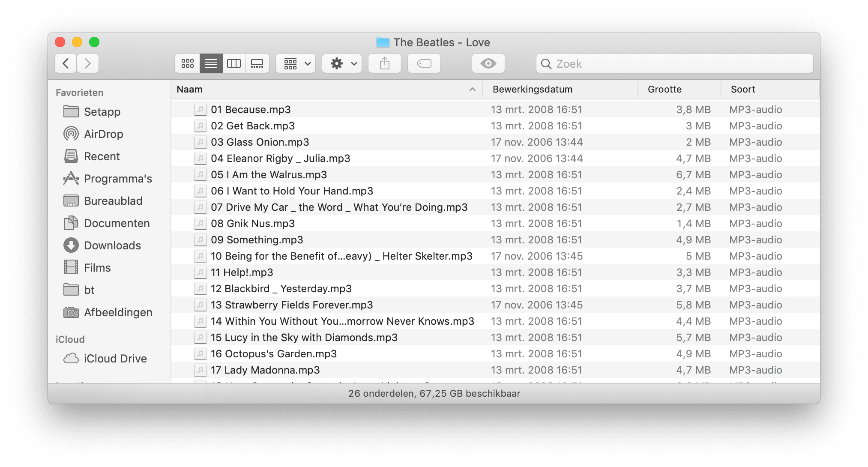Image resolution: width=868 pixels, height=467 pixels.
Task: Select the file 08 Gnik Nus.mp3
Action: coord(495,224)
